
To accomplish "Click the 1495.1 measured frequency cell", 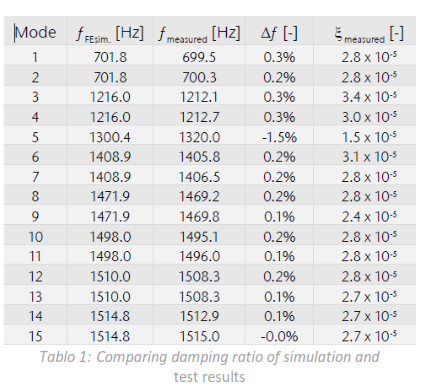I will 199,237.
